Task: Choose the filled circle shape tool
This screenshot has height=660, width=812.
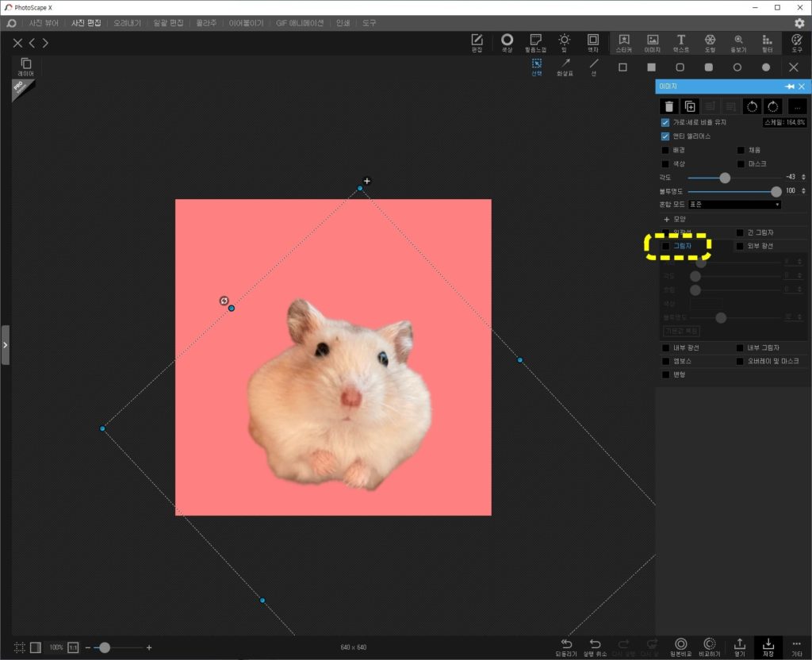Action: (766, 67)
